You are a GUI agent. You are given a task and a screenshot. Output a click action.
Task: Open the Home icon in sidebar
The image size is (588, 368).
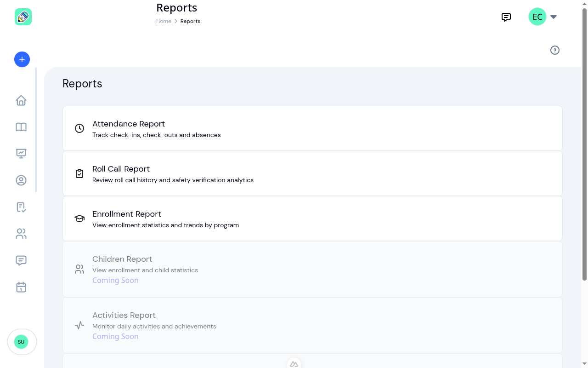tap(21, 100)
